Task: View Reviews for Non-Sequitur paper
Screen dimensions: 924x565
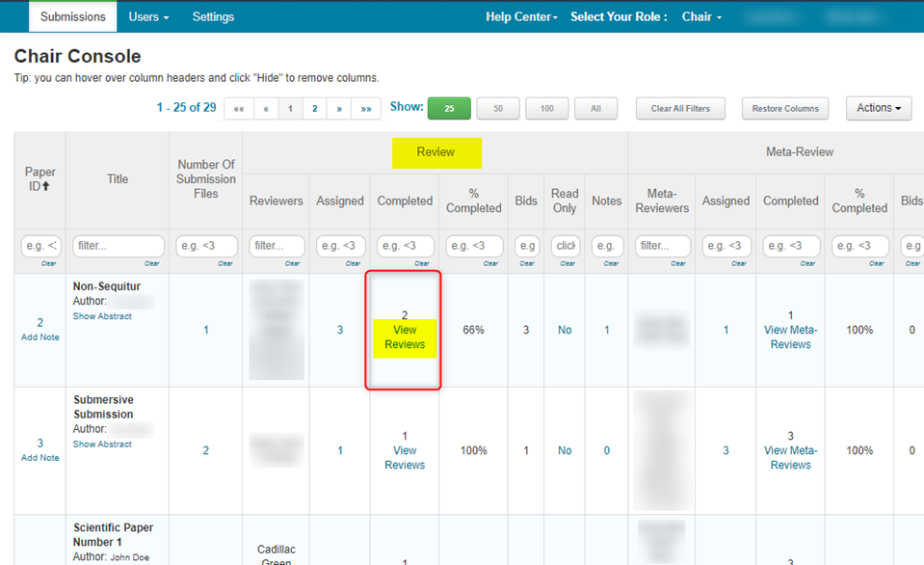Action: (x=405, y=337)
